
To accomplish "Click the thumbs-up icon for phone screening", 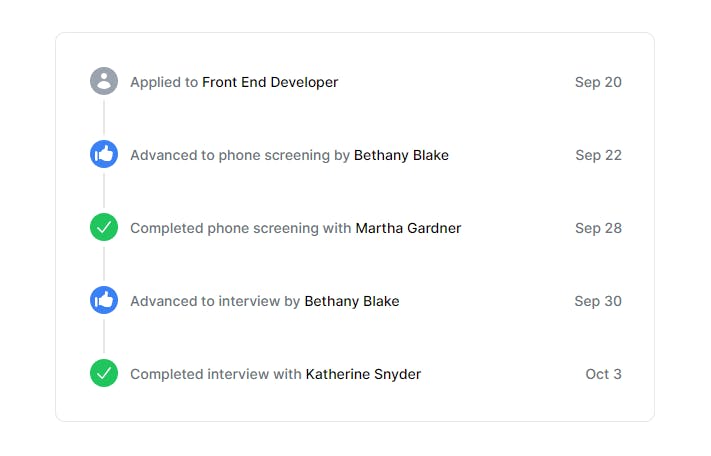I will click(x=104, y=154).
